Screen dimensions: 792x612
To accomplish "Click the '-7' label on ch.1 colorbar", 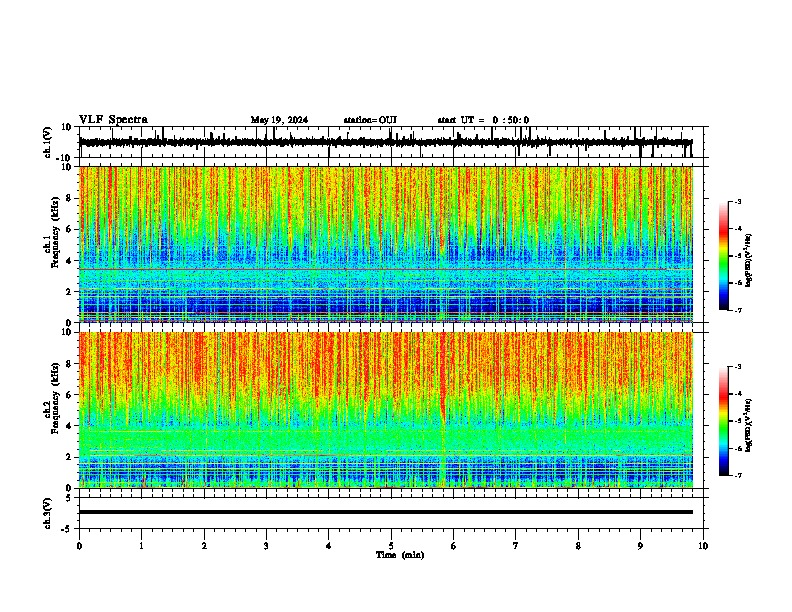I will [x=737, y=310].
